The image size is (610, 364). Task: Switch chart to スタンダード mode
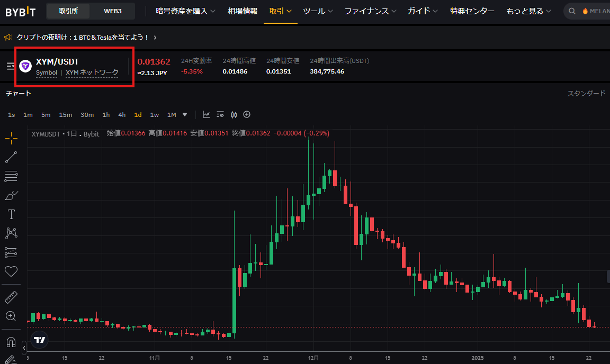(586, 93)
